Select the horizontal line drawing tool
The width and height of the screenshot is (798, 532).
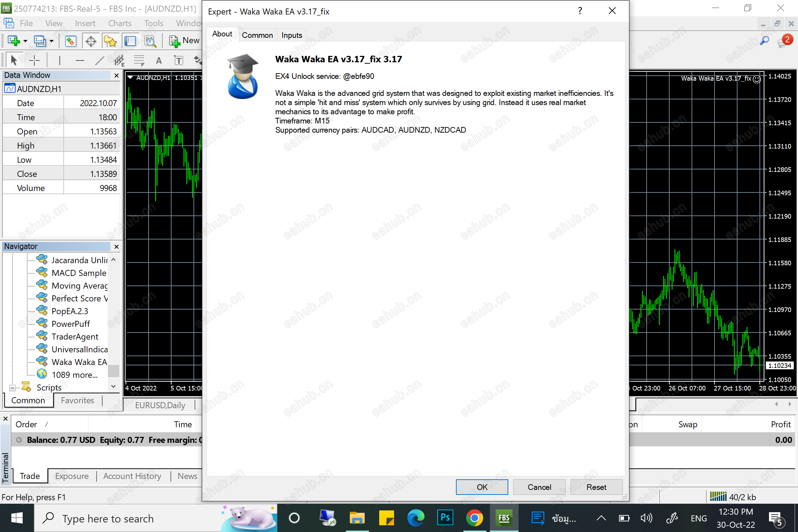[79, 60]
